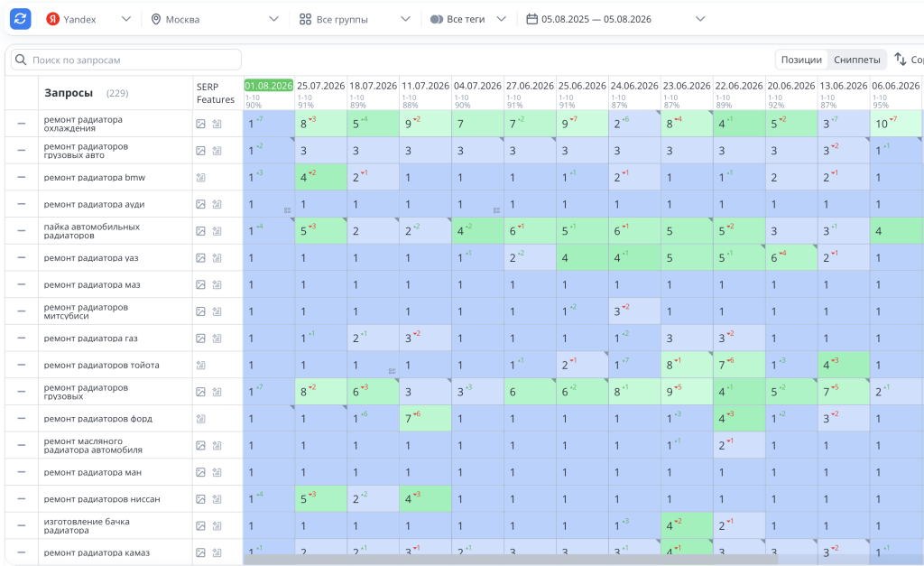The height and width of the screenshot is (566, 924).
Task: Click position 4 cell for bmw on 25.07.2026
Action: pos(321,178)
